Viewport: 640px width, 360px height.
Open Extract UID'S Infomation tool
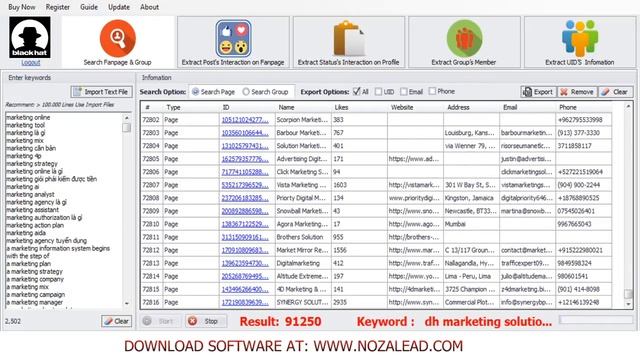[580, 42]
